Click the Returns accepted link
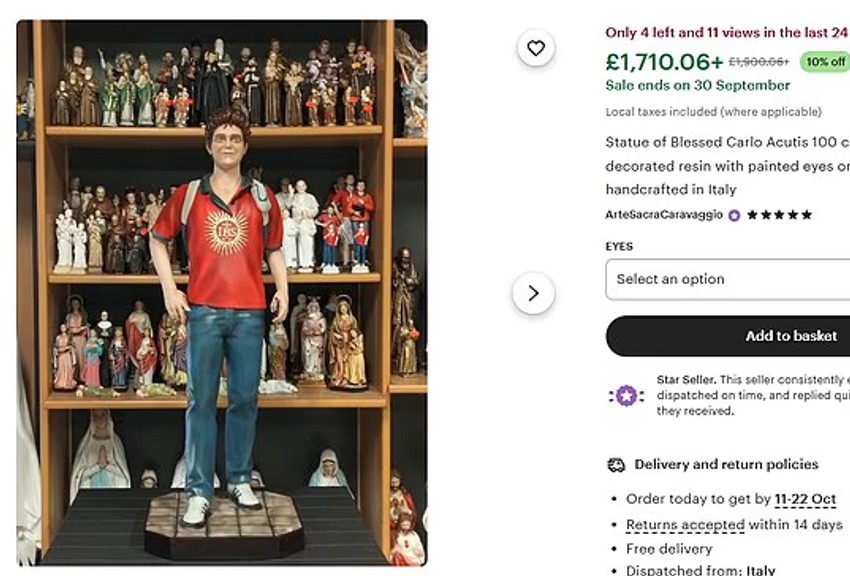Screen dimensions: 850x576 click(x=685, y=524)
